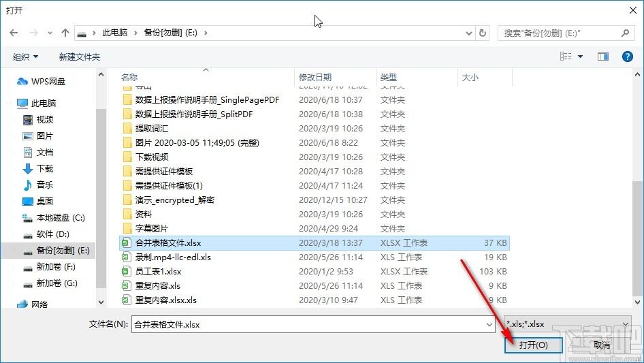This screenshot has width=644, height=363.
Task: Select WPS网盘 in the sidebar
Action: click(41, 82)
